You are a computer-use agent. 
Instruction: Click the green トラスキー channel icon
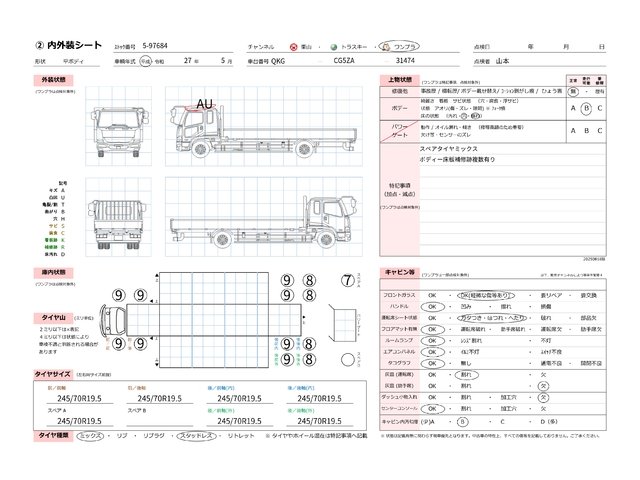tap(334, 47)
